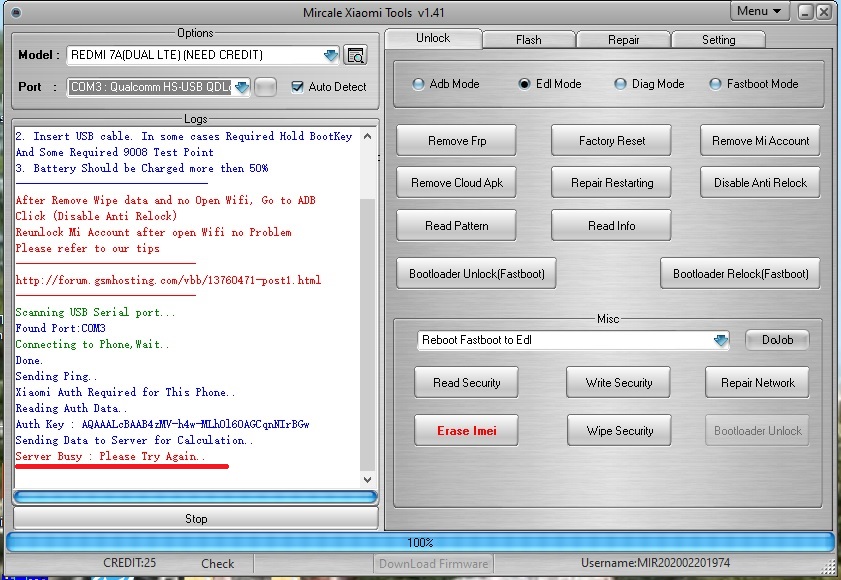
Task: Click the 100% main progress bar
Action: point(420,542)
